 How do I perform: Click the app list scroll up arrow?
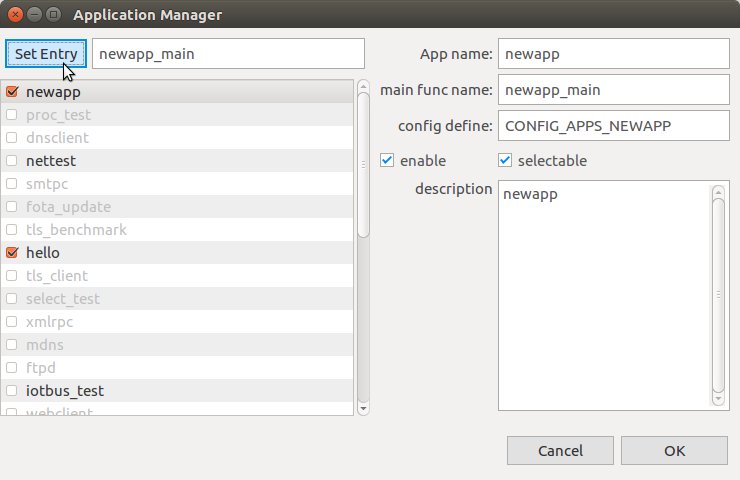click(363, 86)
